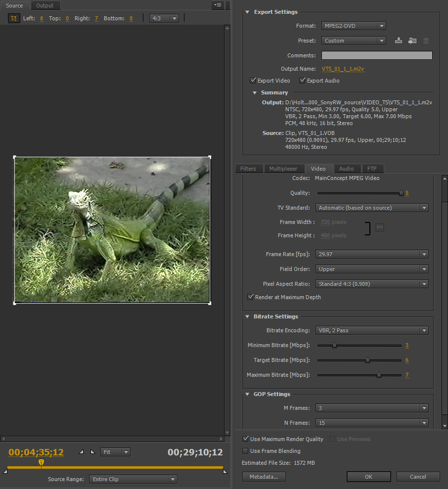
Task: Uncheck the Export Video checkbox
Action: (x=253, y=81)
